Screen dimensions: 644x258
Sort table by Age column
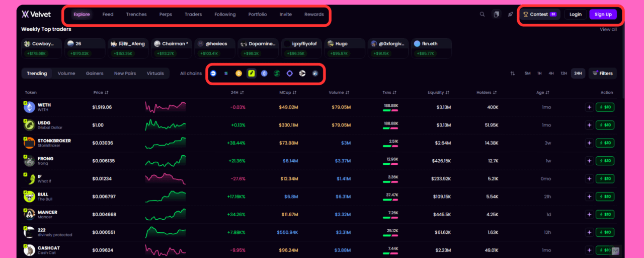click(x=543, y=93)
